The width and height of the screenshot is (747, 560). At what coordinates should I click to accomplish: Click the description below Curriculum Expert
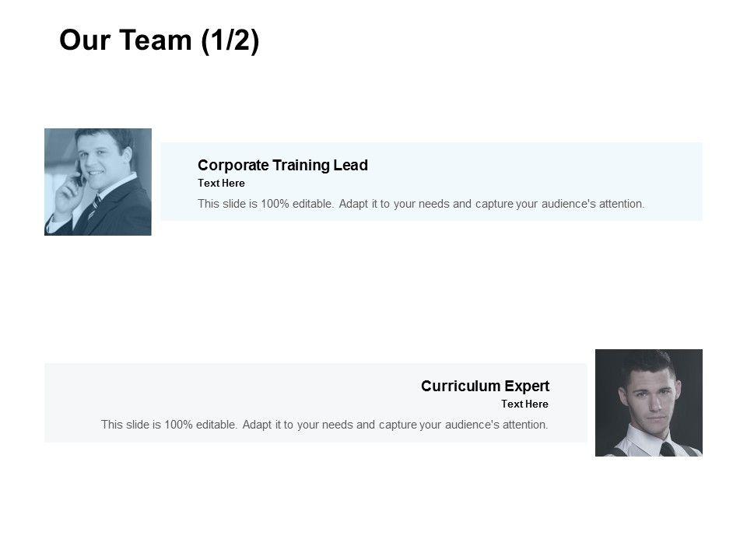tap(324, 425)
